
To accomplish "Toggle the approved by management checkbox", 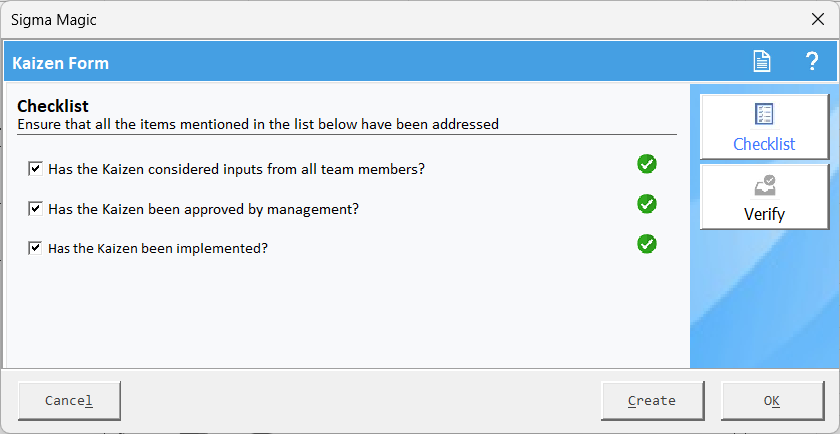I will 35,209.
